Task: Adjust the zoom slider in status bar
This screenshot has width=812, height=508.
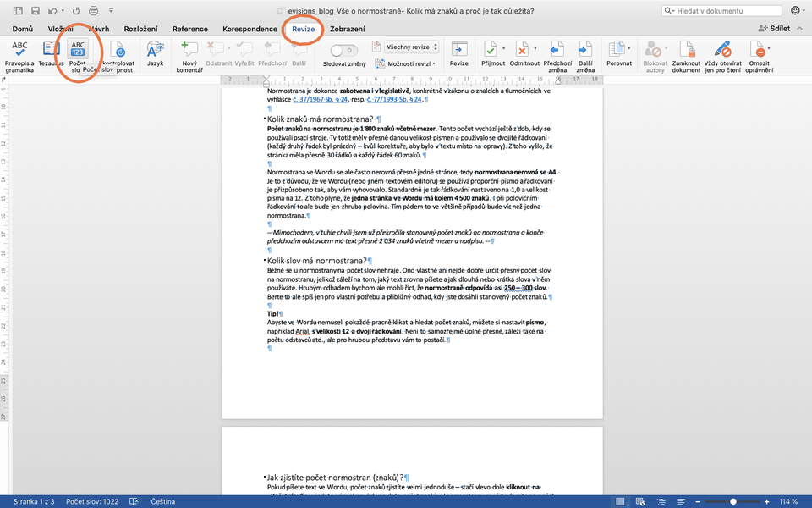Action: pos(732,501)
